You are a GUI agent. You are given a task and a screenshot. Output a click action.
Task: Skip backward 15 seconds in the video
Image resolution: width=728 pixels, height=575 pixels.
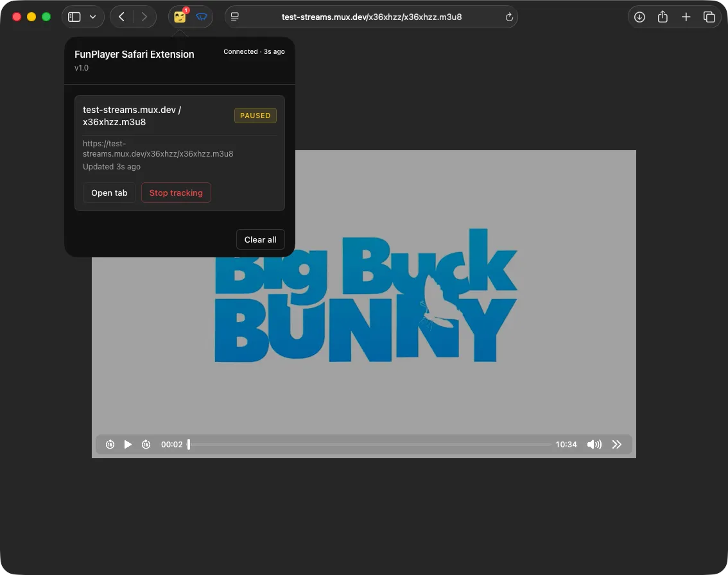pyautogui.click(x=110, y=444)
